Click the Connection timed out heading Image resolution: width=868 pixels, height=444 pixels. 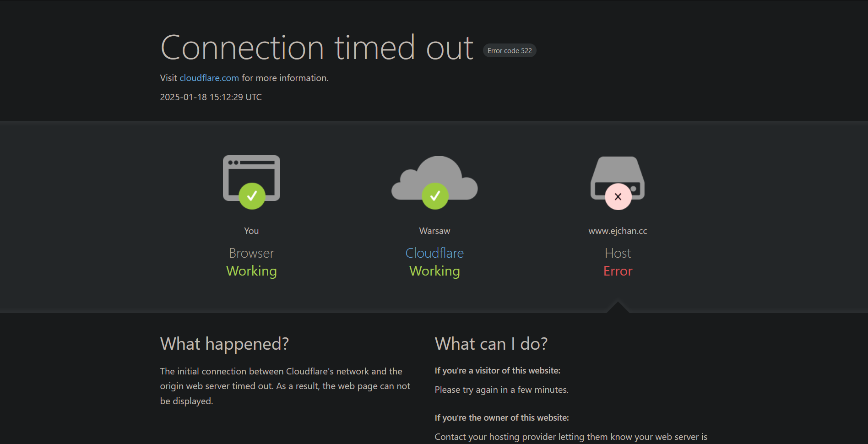tap(317, 48)
